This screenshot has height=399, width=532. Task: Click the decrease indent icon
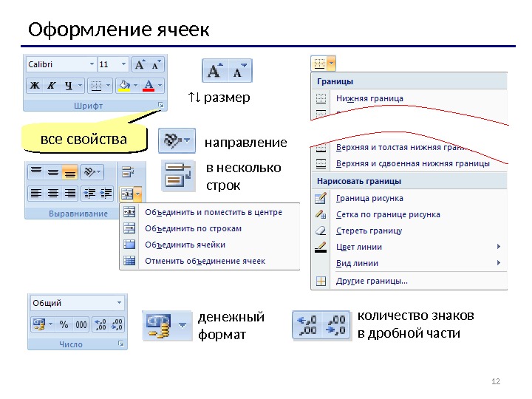point(89,194)
